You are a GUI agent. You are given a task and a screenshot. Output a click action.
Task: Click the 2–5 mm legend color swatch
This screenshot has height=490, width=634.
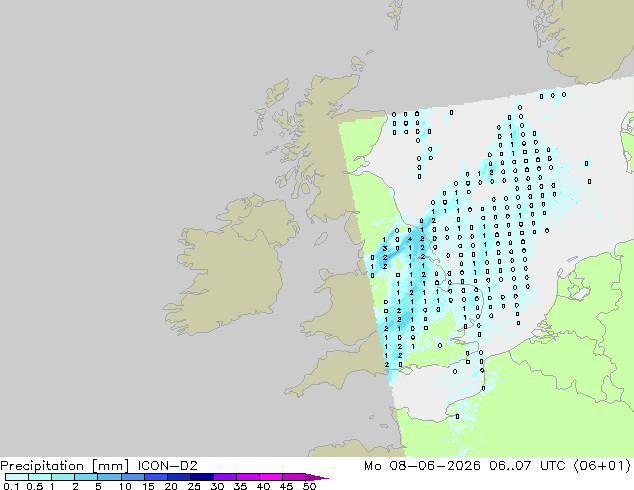86,477
